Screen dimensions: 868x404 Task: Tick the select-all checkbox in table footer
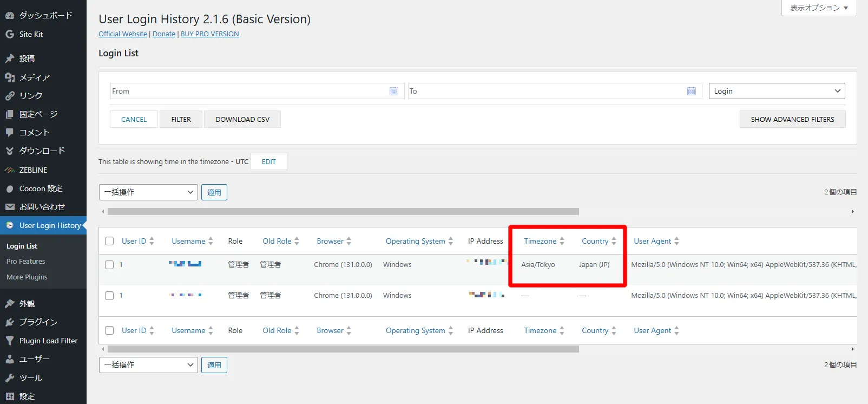pos(109,330)
